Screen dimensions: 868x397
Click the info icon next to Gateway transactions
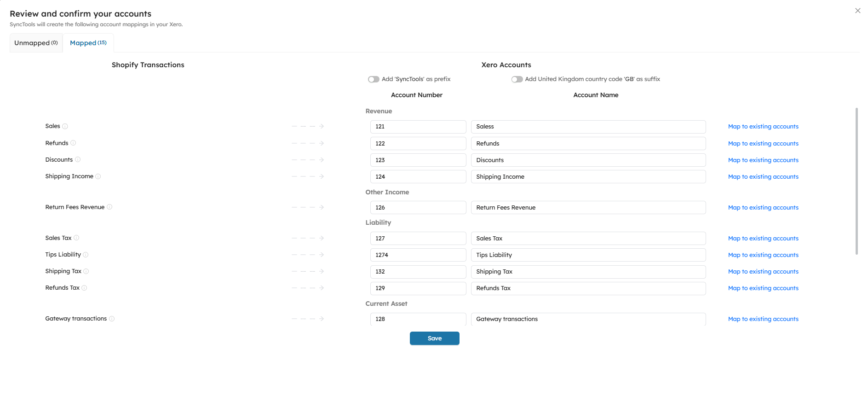[x=112, y=318]
